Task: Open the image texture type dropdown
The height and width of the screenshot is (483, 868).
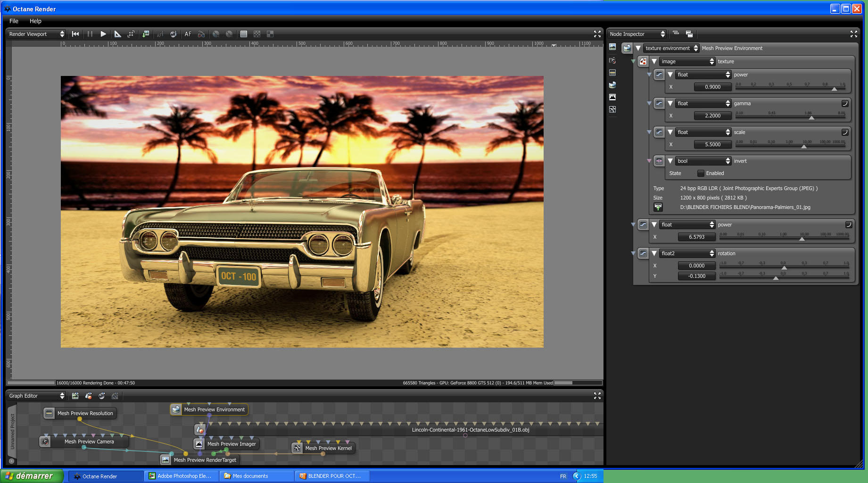Action: tap(687, 61)
